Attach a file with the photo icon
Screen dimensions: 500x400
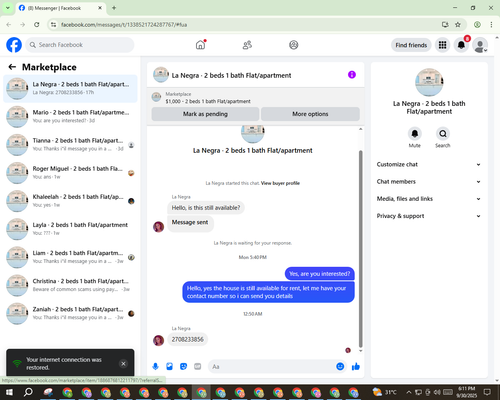point(169,367)
